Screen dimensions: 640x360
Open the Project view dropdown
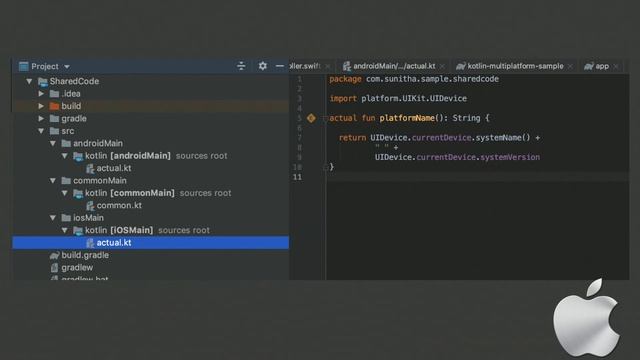67,67
